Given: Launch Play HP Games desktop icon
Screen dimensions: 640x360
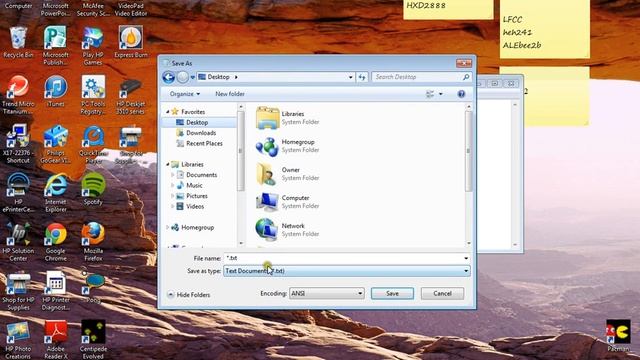Looking at the screenshot, I should pyautogui.click(x=93, y=45).
